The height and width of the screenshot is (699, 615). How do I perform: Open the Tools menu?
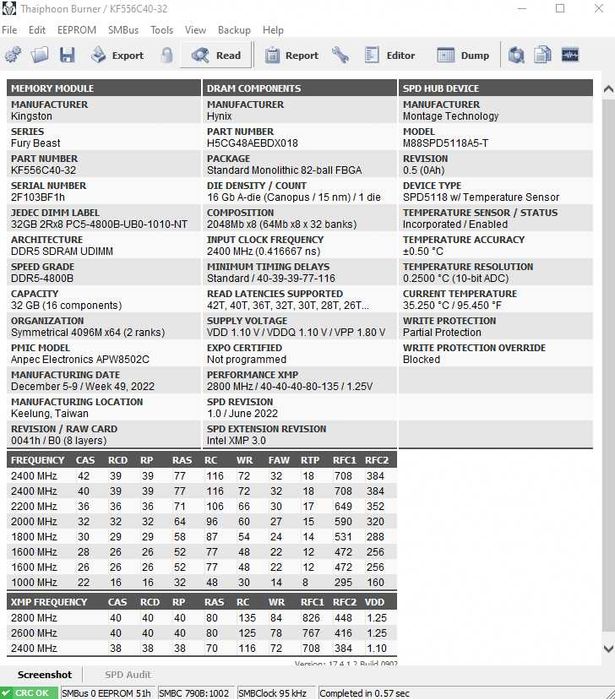(162, 30)
